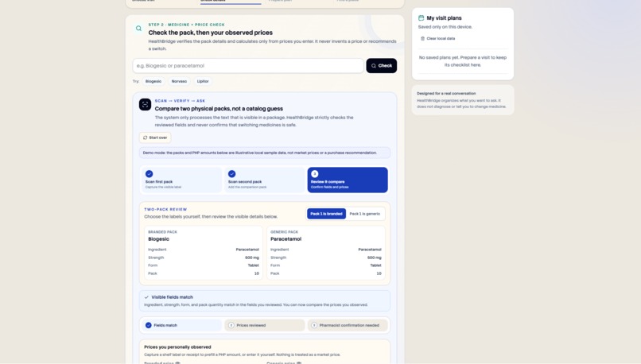
Task: Click the generic pack Ingredient value Paracetamol
Action: pyautogui.click(x=370, y=250)
